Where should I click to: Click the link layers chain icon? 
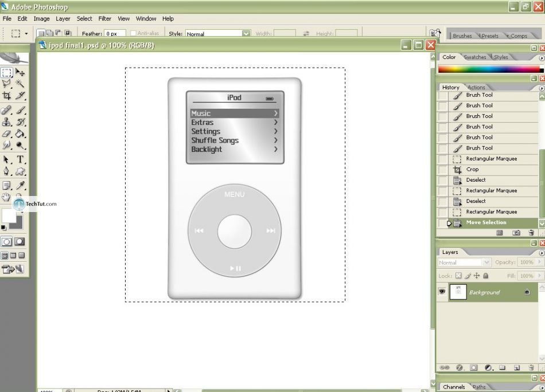pyautogui.click(x=445, y=367)
